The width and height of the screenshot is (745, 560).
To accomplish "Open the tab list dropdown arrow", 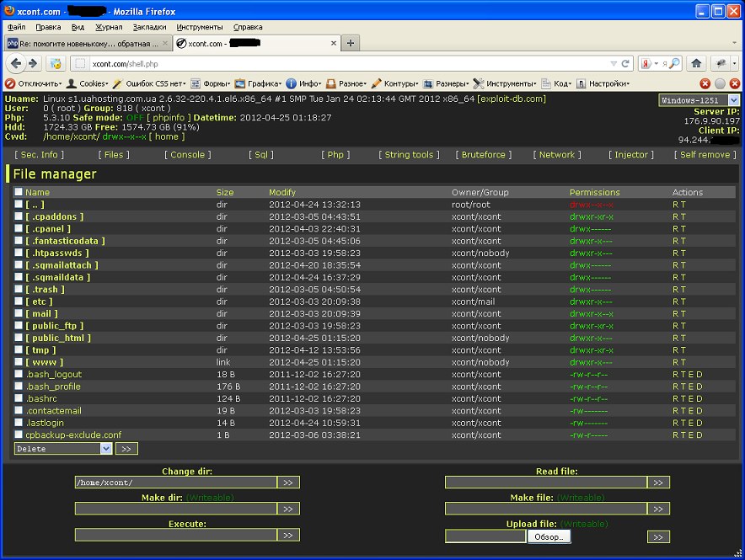I will click(x=735, y=43).
